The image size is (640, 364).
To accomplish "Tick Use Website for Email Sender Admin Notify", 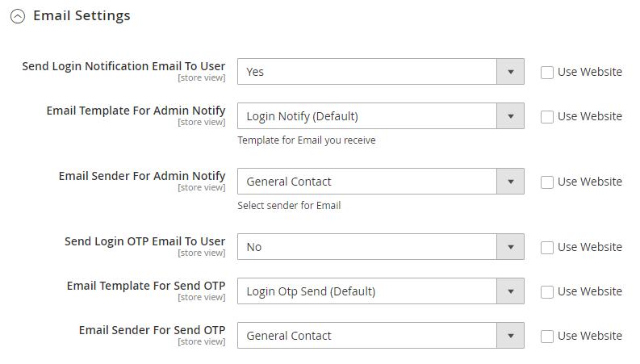I will pos(547,182).
